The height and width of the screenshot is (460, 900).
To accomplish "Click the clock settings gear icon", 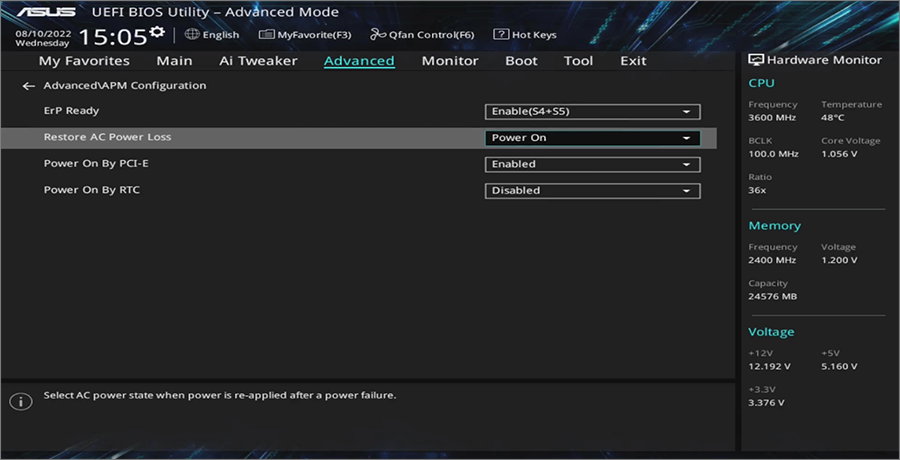I will coord(157,33).
